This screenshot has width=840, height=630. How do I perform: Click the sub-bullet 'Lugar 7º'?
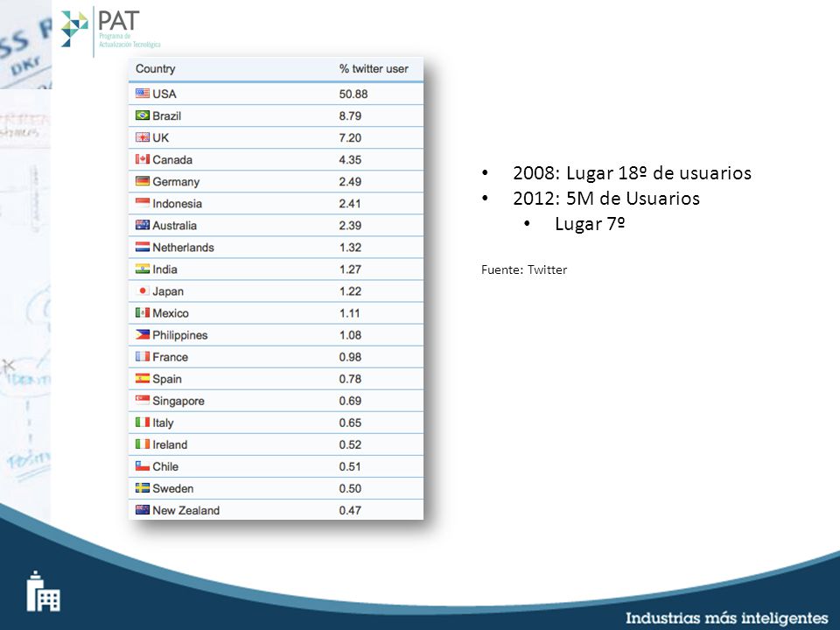[x=590, y=224]
